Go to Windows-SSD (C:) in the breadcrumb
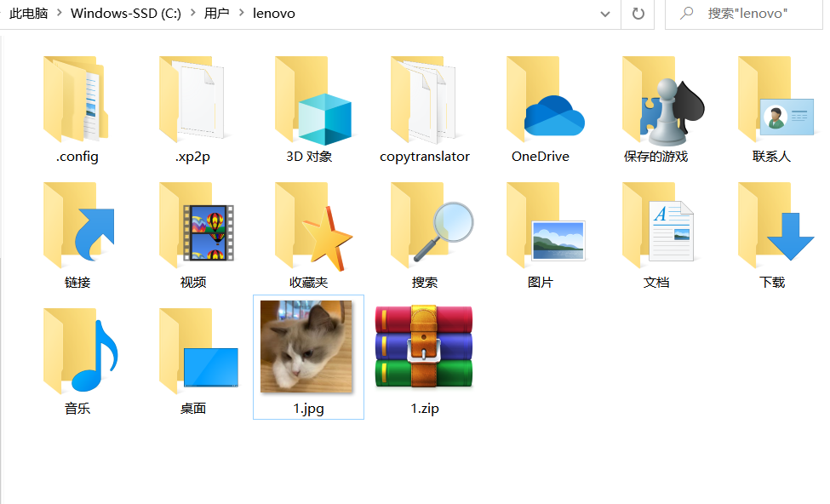This screenshot has height=504, width=830. click(126, 14)
